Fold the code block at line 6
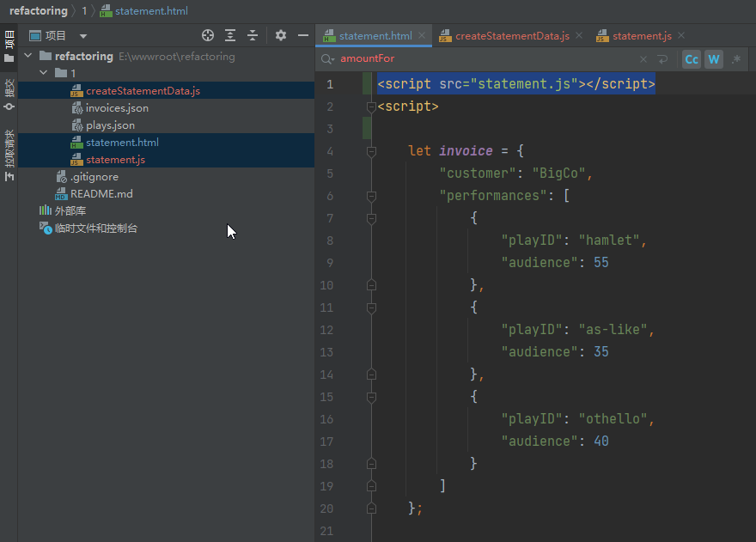 [371, 196]
